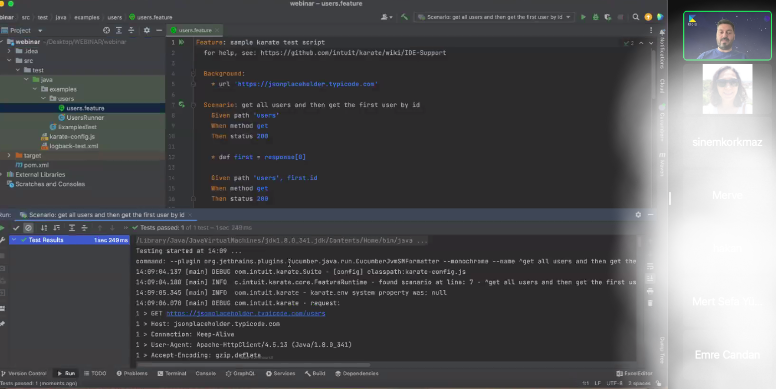Run Feature gutter icon on line 1
776x389 pixels.
click(x=182, y=42)
